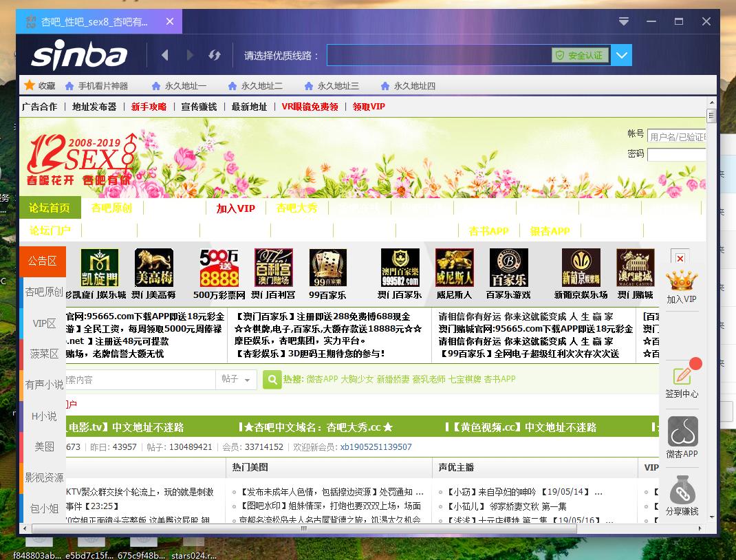The height and width of the screenshot is (560, 736).
Task: Open the 最新地址 link
Action: 249,107
